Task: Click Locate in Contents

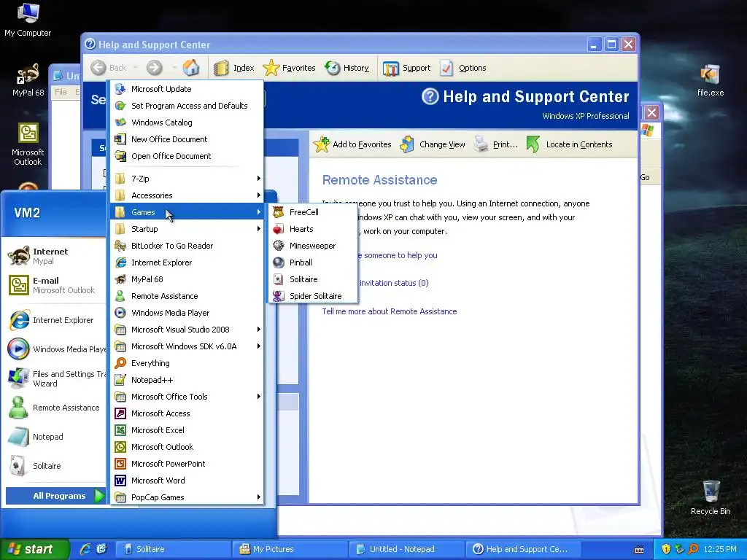Action: click(x=569, y=144)
